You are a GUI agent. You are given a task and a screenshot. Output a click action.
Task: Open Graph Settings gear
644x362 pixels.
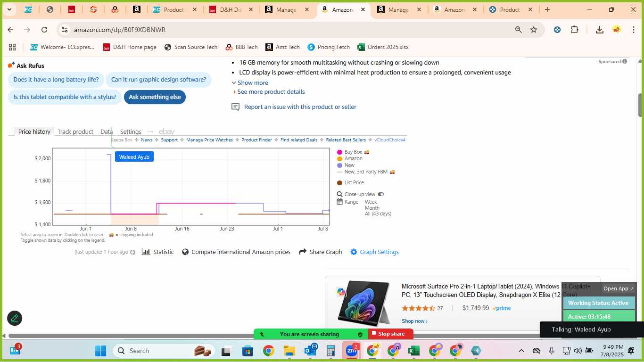tap(375, 252)
